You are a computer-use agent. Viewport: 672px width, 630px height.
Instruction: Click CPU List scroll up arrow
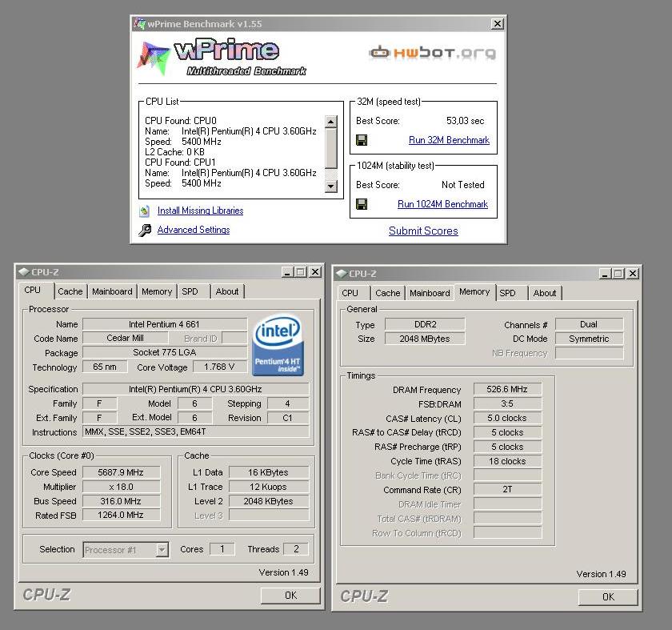pos(330,122)
